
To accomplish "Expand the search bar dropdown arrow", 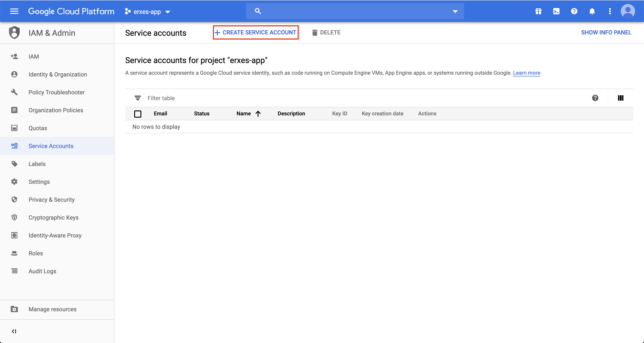I will (x=455, y=11).
